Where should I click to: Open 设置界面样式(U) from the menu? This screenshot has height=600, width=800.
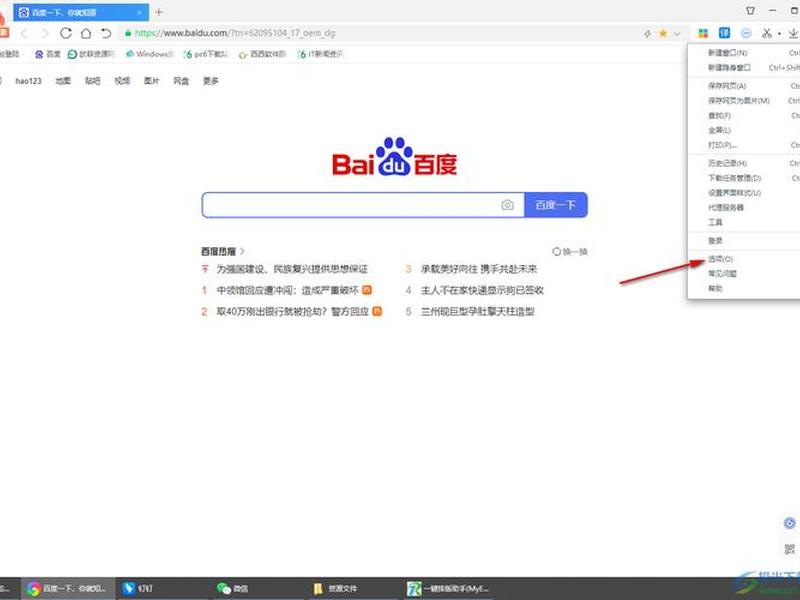click(x=745, y=193)
